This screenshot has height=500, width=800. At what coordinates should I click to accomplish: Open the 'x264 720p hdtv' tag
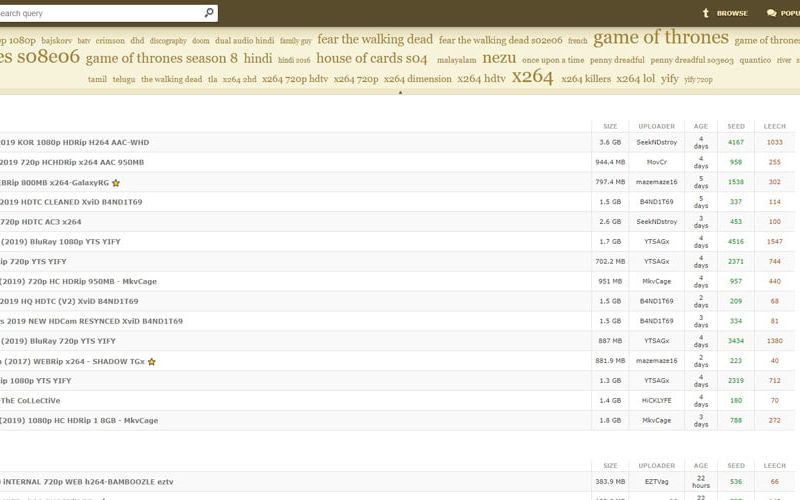[x=295, y=79]
